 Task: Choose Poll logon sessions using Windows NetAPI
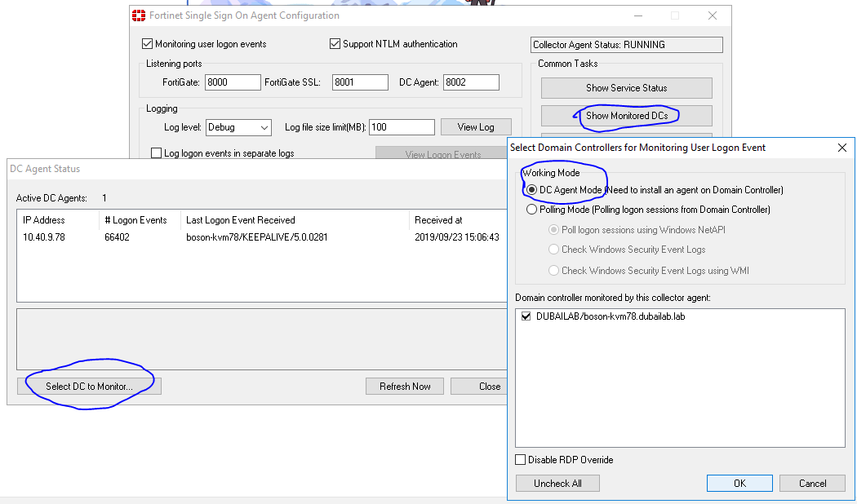(553, 230)
